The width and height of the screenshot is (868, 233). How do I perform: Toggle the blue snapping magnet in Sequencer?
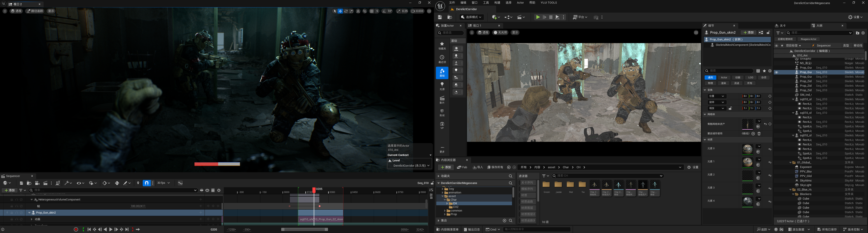point(147,183)
